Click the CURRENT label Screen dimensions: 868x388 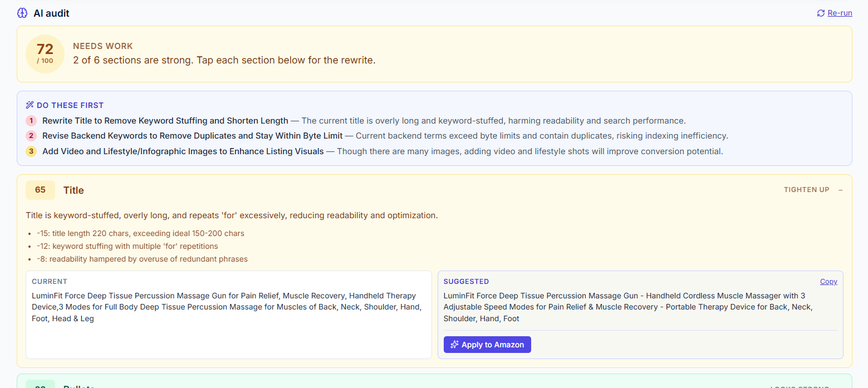[50, 282]
